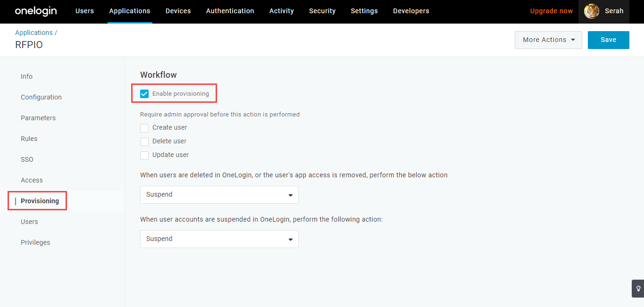
Task: Click the OneLogin logo
Action: click(36, 11)
